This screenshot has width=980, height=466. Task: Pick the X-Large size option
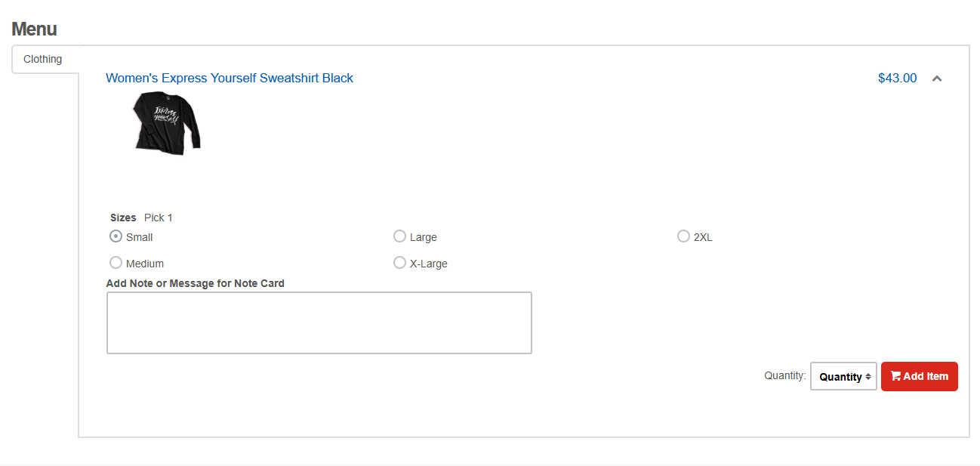[399, 262]
